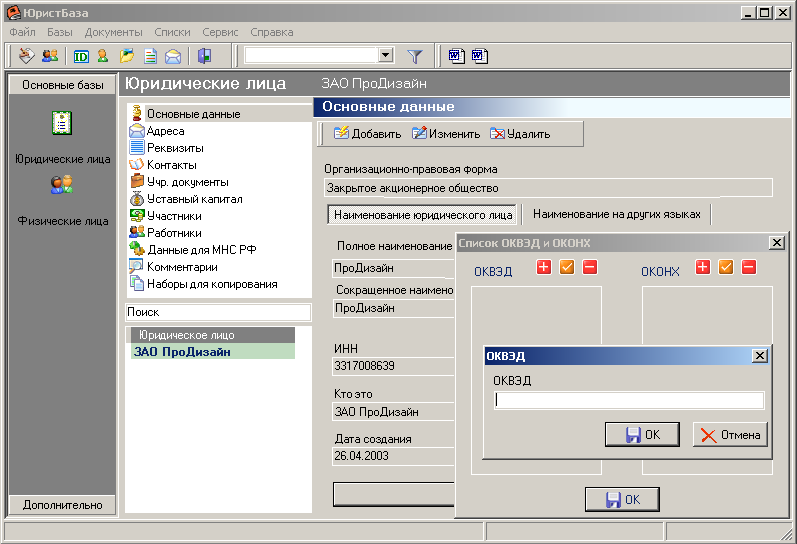This screenshot has width=797, height=544.
Task: Select Данные для МНС РФ item
Action: [x=220, y=250]
